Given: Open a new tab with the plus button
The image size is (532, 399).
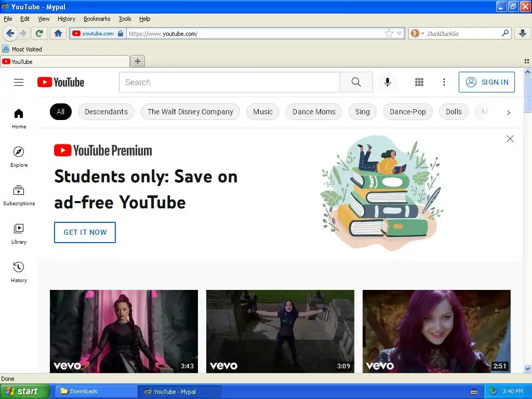Looking at the screenshot, I should 137,61.
